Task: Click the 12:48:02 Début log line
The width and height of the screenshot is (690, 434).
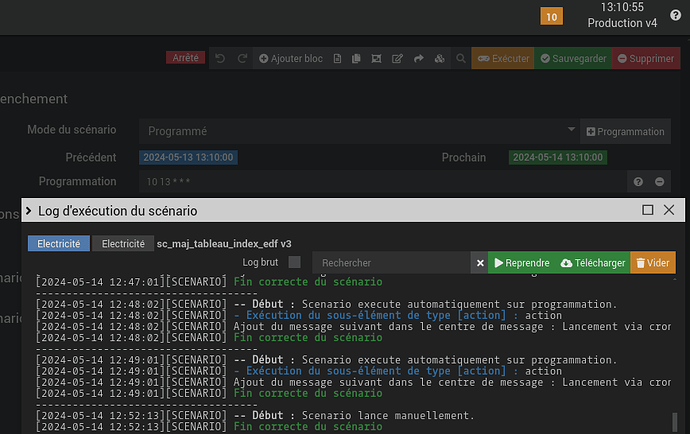Action: point(327,304)
